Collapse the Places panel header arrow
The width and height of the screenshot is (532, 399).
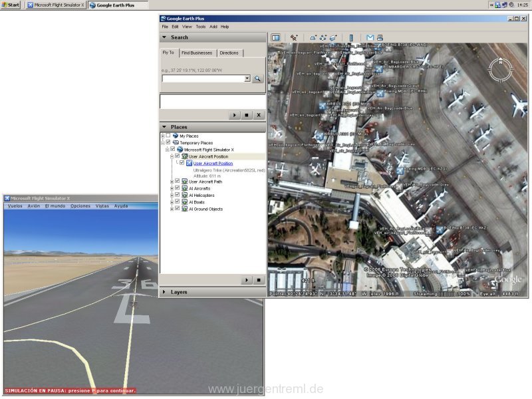[x=164, y=127]
